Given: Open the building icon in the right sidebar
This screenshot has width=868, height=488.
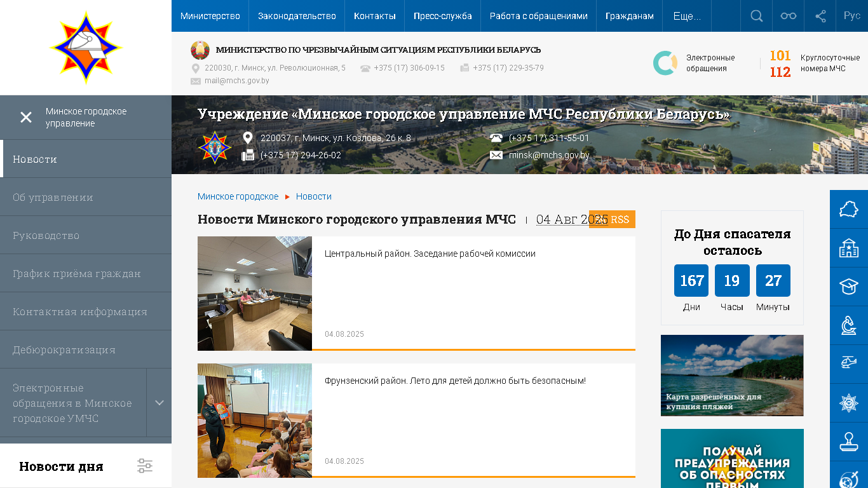Looking at the screenshot, I should (849, 248).
